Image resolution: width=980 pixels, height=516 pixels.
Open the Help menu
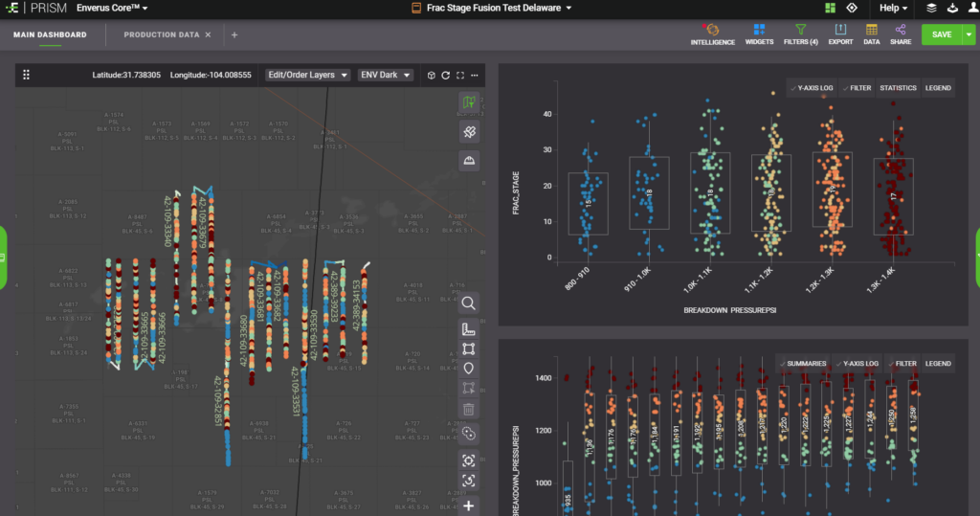[894, 8]
